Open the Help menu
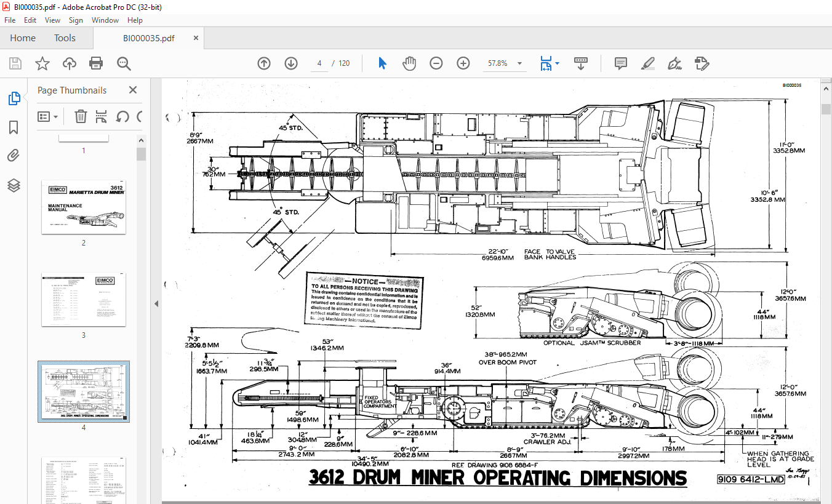The height and width of the screenshot is (504, 832). pyautogui.click(x=135, y=20)
